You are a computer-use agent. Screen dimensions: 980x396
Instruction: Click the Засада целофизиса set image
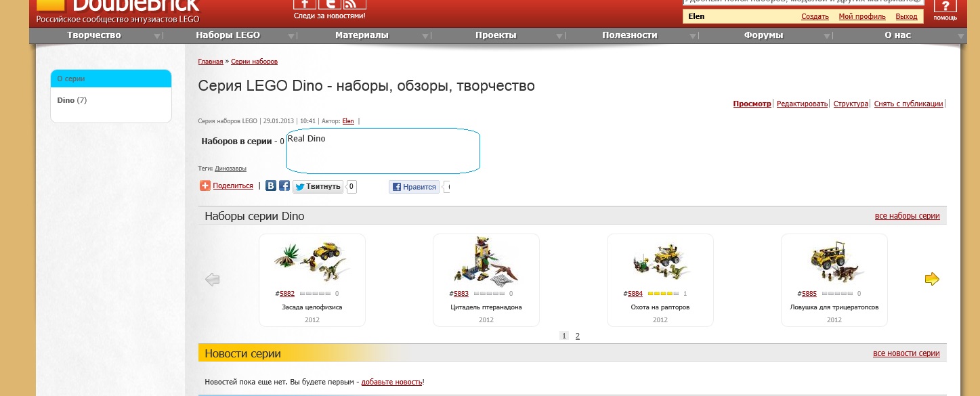point(312,261)
